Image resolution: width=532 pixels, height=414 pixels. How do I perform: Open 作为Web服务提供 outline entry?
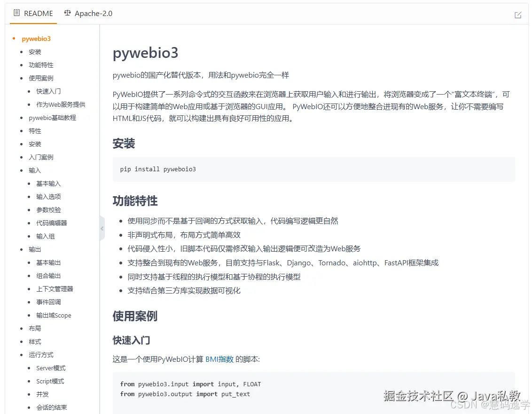click(61, 104)
